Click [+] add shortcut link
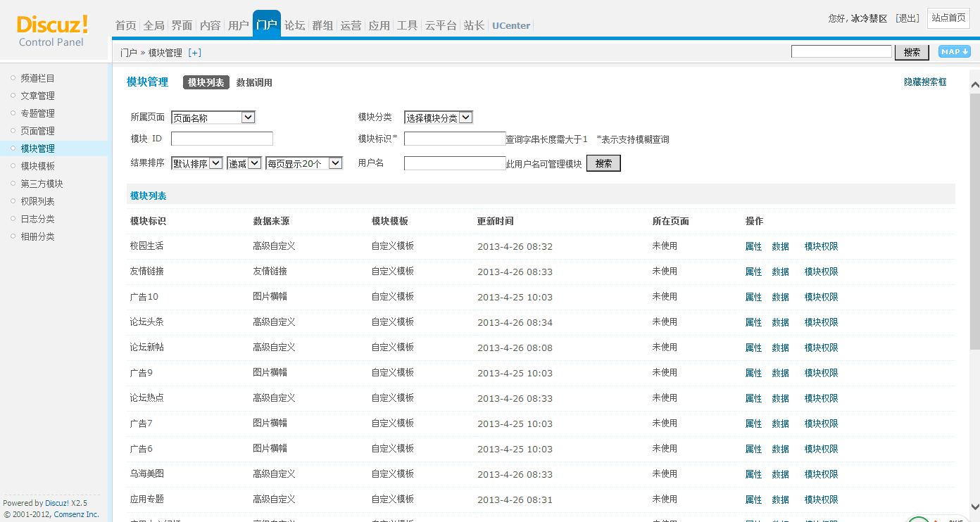This screenshot has width=980, height=522. [x=195, y=53]
